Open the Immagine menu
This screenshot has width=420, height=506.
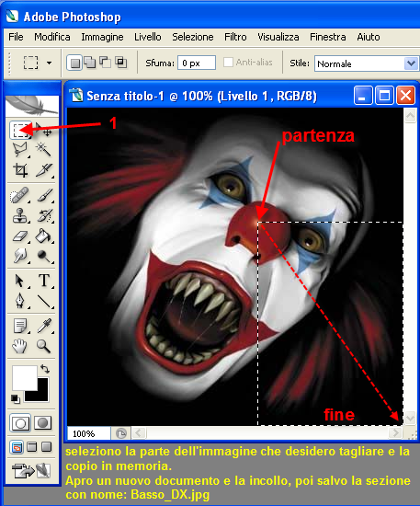[102, 37]
